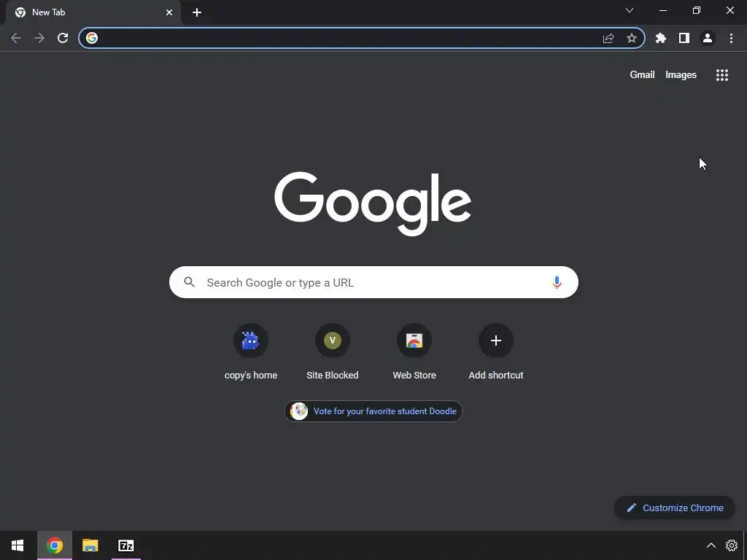
Task: Minimize the Chrome window
Action: [x=663, y=10]
